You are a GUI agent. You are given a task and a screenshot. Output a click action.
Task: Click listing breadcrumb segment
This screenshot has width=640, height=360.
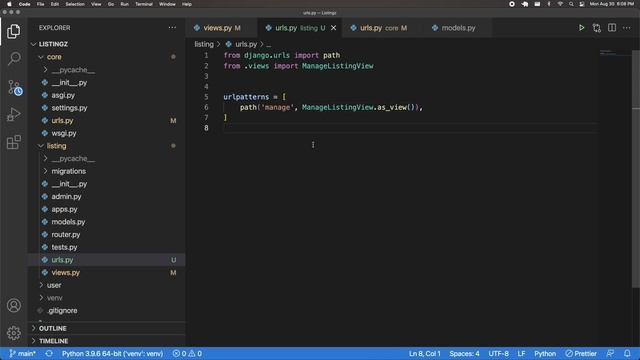tap(204, 44)
